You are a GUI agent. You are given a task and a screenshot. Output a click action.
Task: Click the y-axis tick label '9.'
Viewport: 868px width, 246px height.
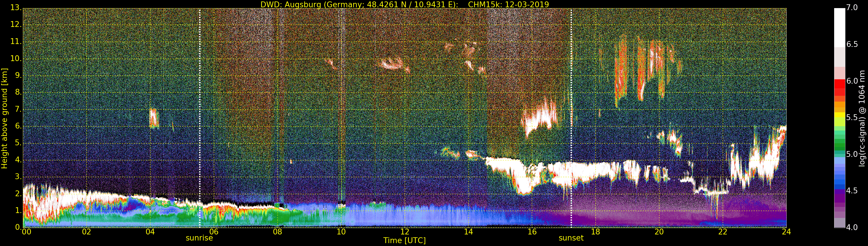18,76
